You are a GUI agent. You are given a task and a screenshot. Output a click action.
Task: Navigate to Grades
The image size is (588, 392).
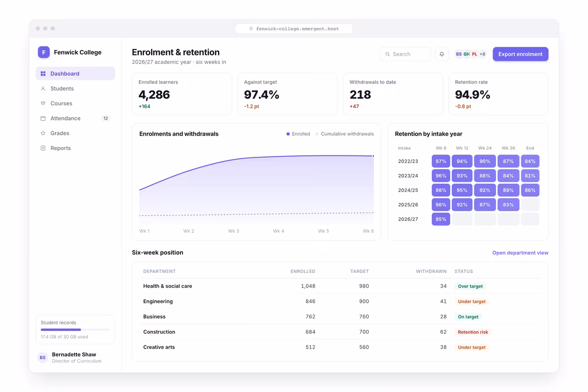tap(75, 133)
